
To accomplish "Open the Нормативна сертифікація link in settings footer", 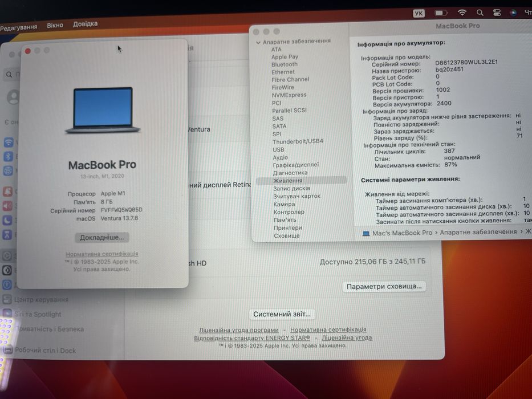I will point(328,329).
